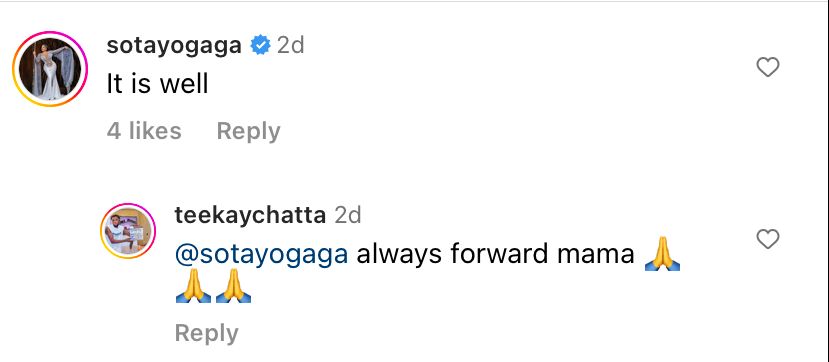Select the "It is well" comment text

158,85
